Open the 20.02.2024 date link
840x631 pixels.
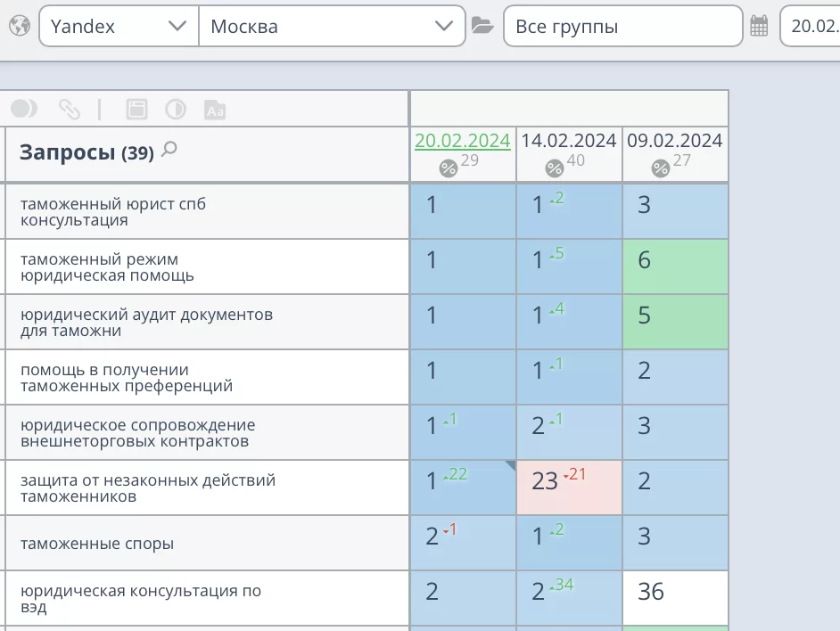462,141
